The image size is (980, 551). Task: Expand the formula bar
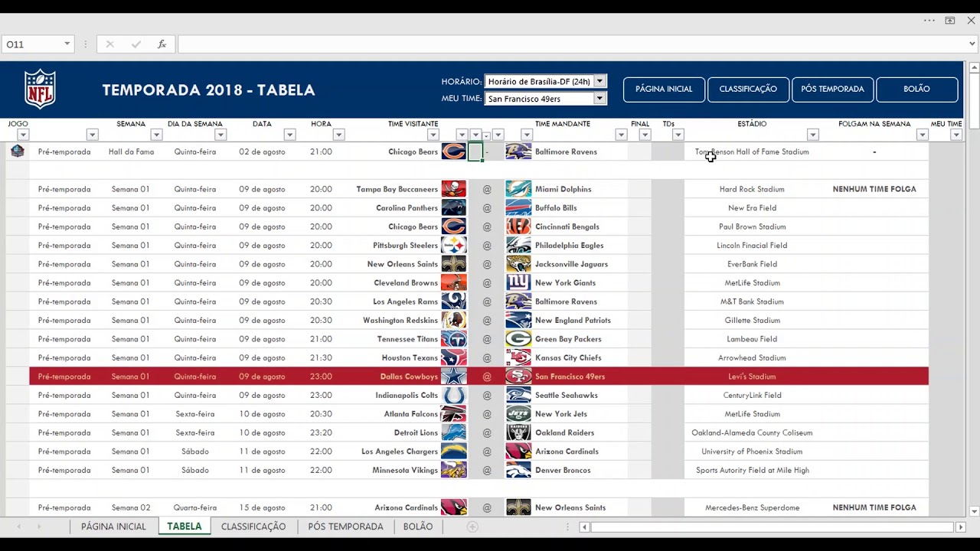[972, 44]
